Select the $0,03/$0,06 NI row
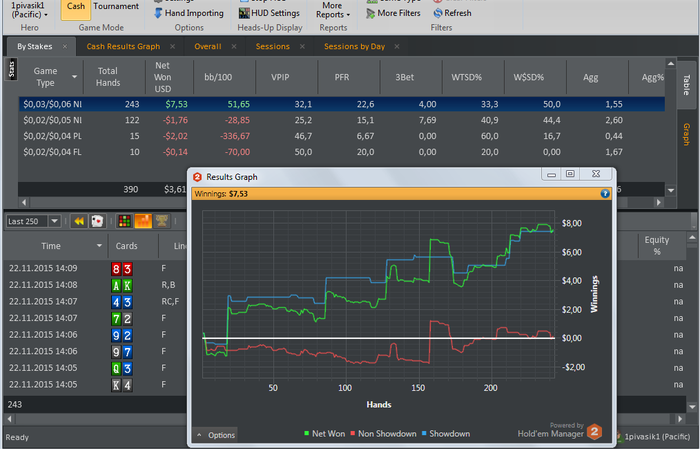 tap(342, 104)
